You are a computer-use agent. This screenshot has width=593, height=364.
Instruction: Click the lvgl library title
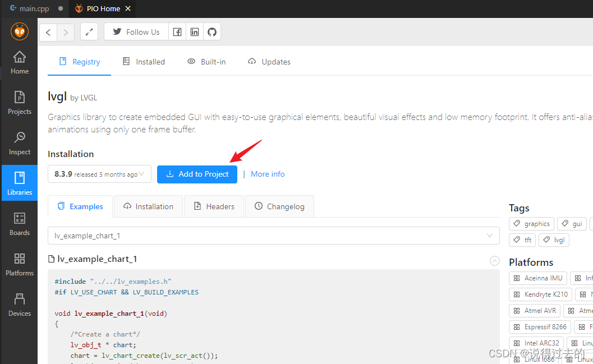[57, 96]
